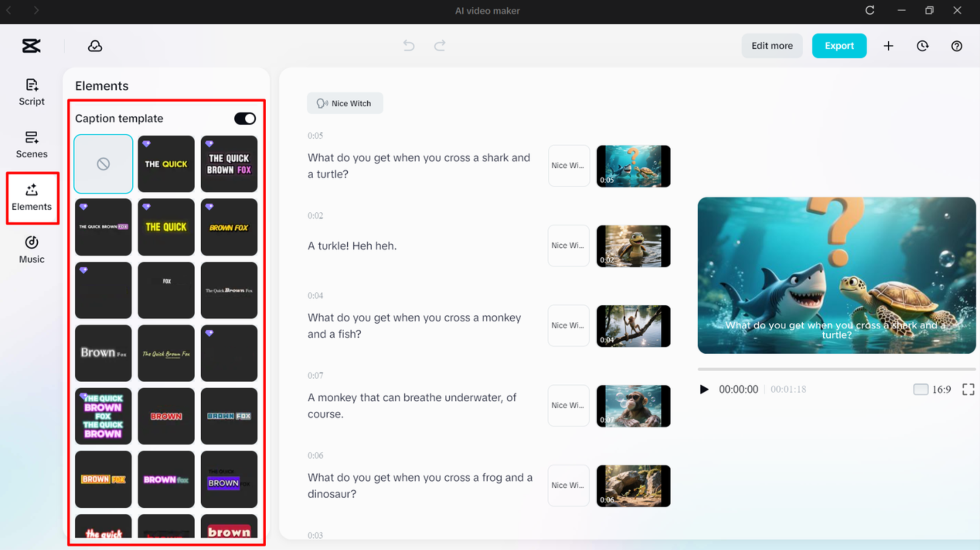The width and height of the screenshot is (980, 550).
Task: Change the voice via Nice Witch button
Action: click(x=345, y=103)
